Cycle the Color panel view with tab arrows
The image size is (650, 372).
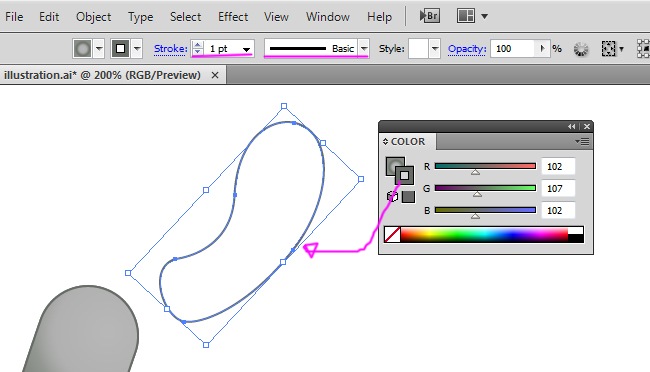coord(386,141)
